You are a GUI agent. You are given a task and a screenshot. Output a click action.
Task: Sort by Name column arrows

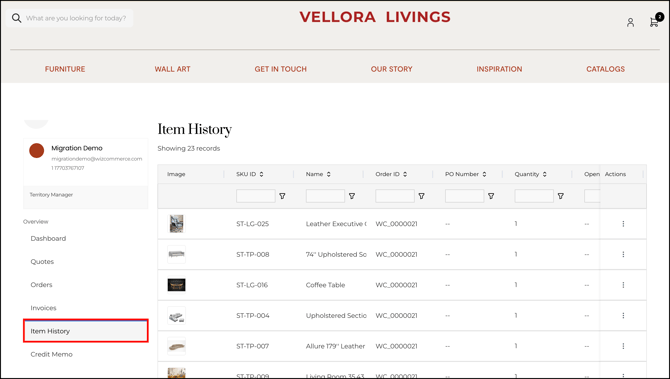(x=329, y=174)
